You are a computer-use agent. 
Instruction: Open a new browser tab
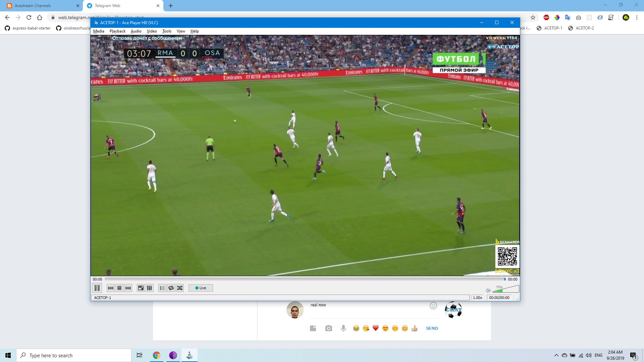tap(171, 6)
